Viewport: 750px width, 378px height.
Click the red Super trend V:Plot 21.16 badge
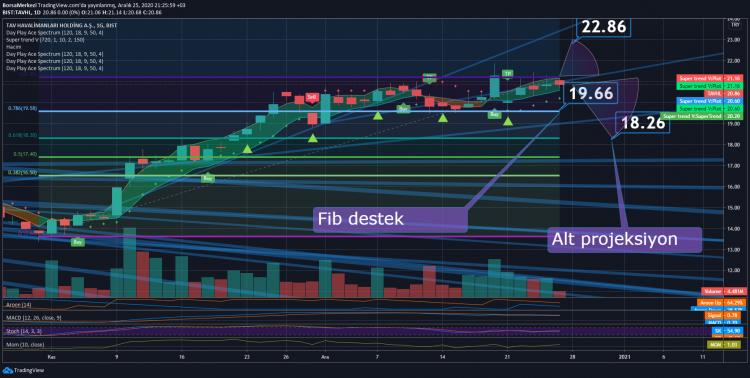point(710,78)
